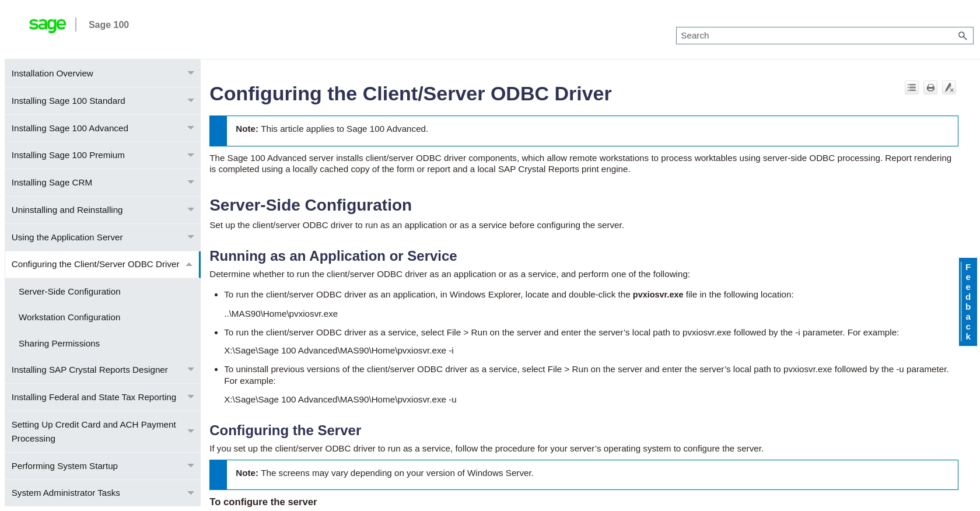Expand Installing Sage 100 Premium arrow
Screen dimensions: 980x511
191,155
